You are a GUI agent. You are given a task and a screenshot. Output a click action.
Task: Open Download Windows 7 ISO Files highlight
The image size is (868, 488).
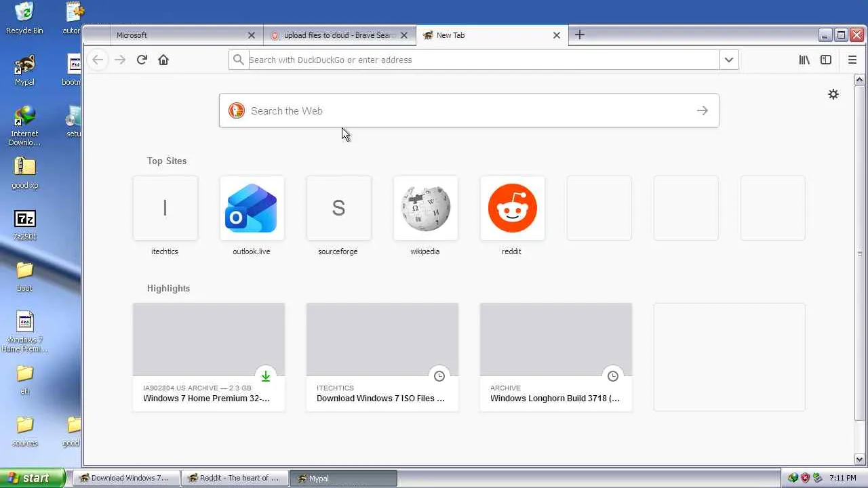pos(382,357)
